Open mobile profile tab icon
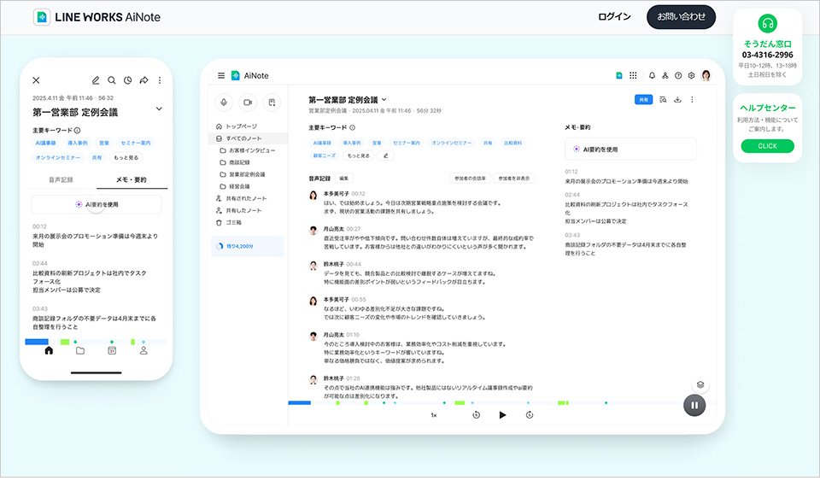The height and width of the screenshot is (504, 820). click(x=143, y=350)
